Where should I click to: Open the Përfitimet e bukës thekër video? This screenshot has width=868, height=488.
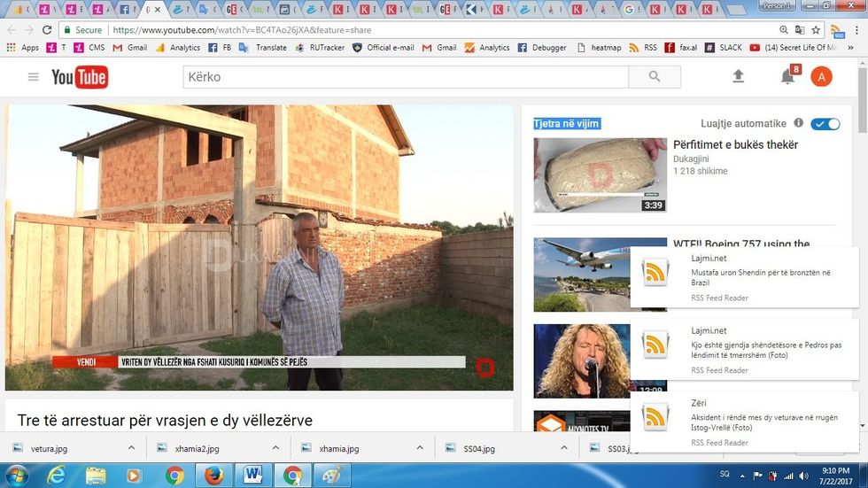pyautogui.click(x=735, y=144)
